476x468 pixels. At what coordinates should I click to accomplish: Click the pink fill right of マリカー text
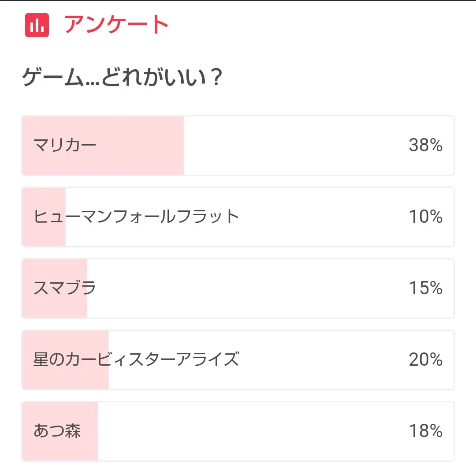(x=141, y=145)
